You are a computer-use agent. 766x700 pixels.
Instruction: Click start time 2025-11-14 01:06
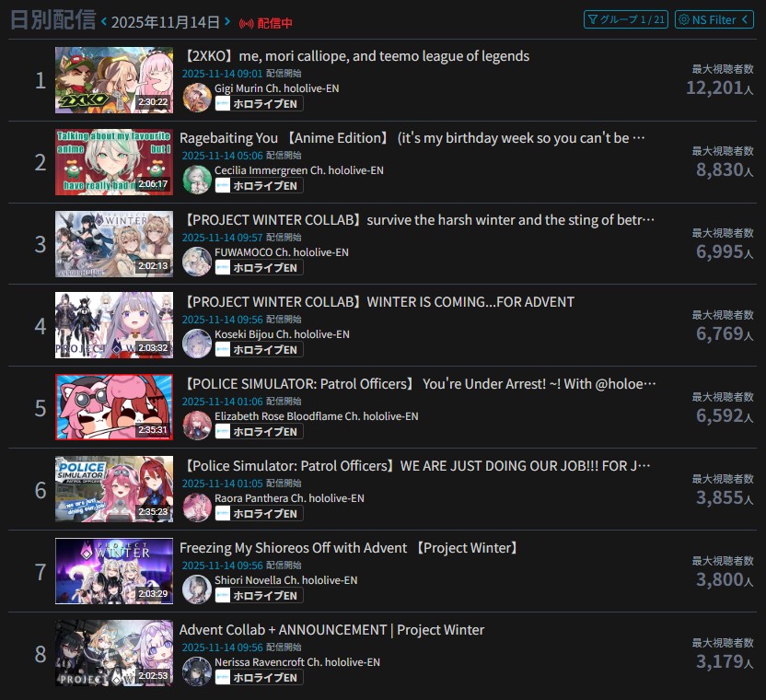[222, 402]
